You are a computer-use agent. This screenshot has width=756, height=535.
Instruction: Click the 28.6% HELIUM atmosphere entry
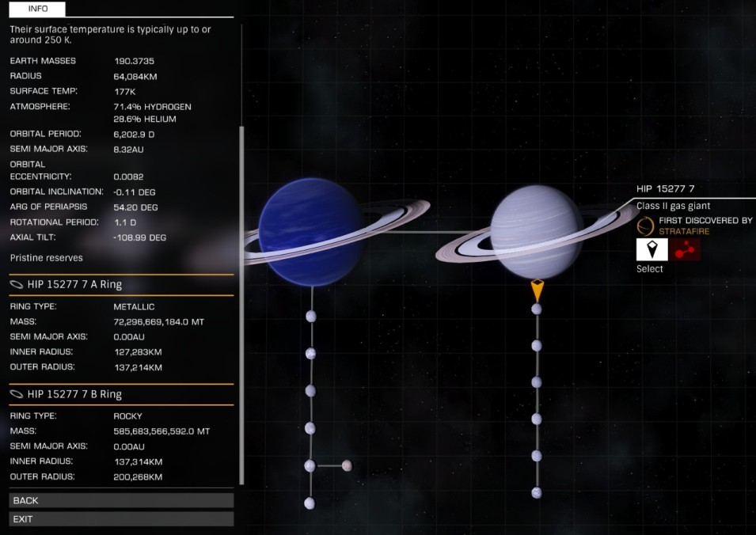point(145,119)
